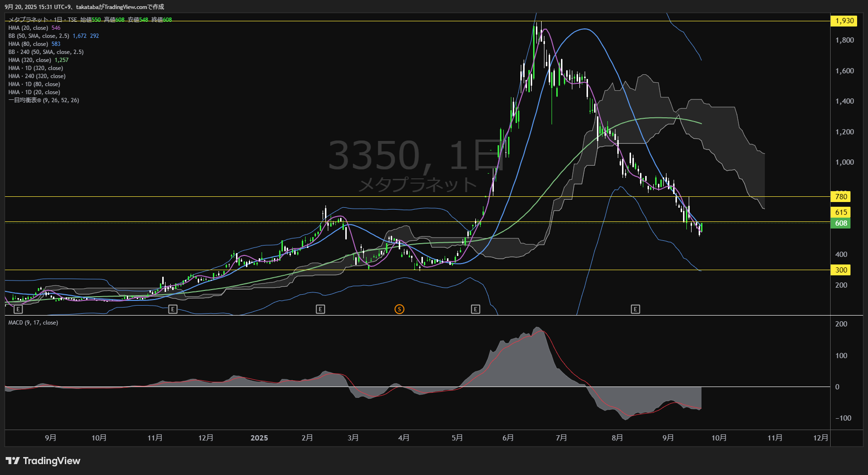Viewport: 868px width, 475px height.
Task: Click the 8月 label on time axis
Action: (617, 438)
